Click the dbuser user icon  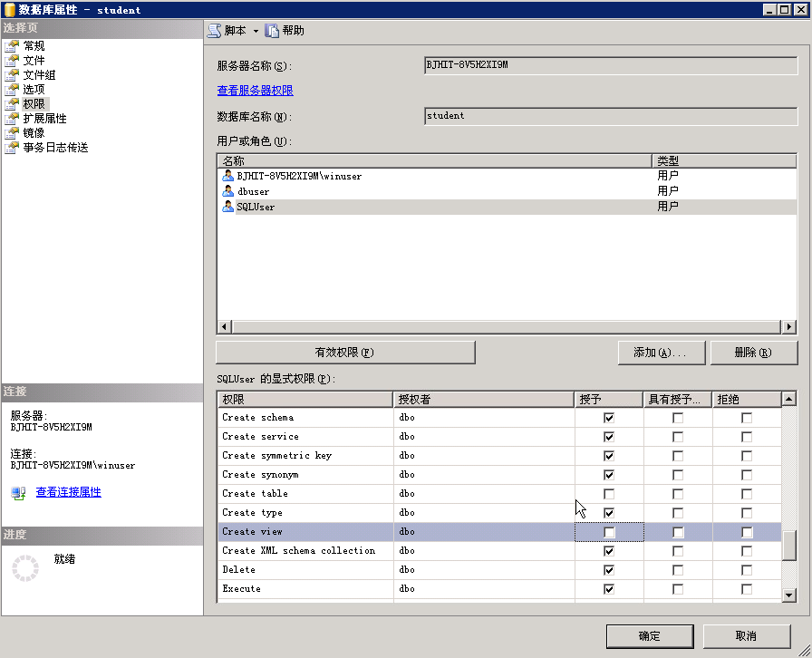(x=227, y=191)
